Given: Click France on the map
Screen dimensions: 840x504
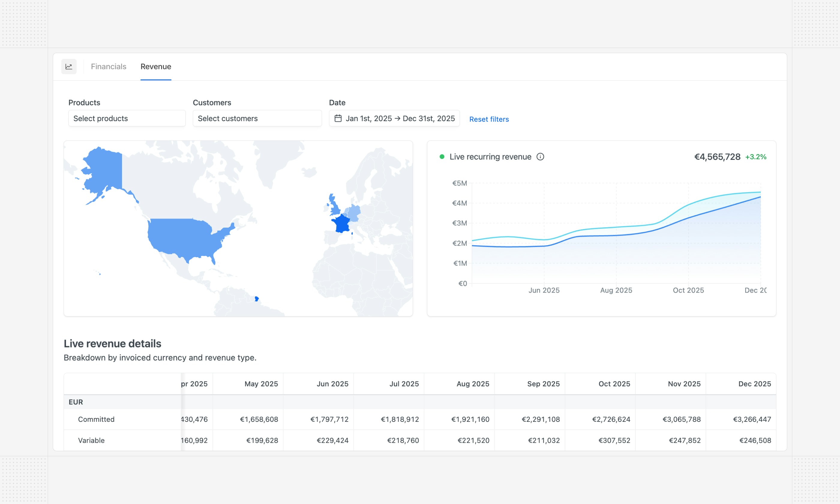Looking at the screenshot, I should [341, 224].
